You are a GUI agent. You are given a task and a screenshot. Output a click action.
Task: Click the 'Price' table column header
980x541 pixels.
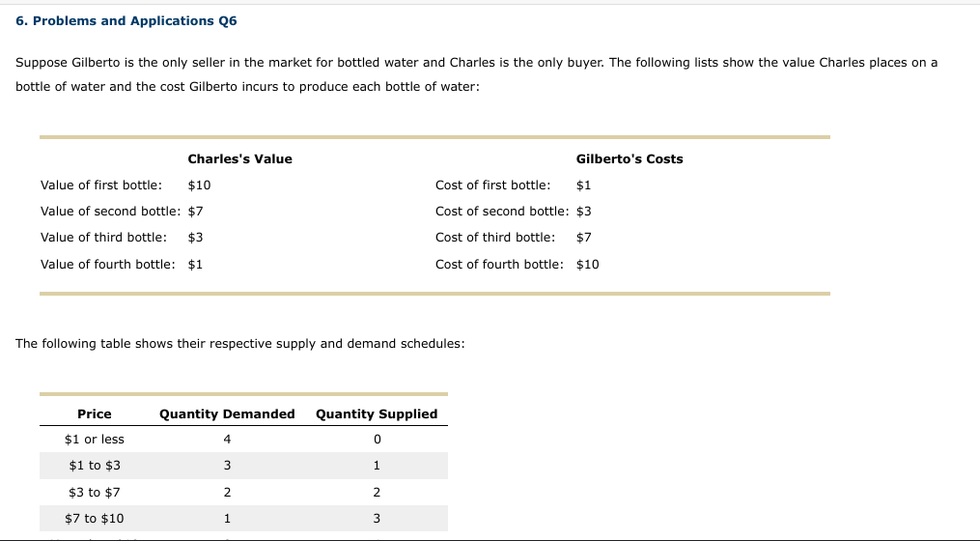[x=95, y=413]
